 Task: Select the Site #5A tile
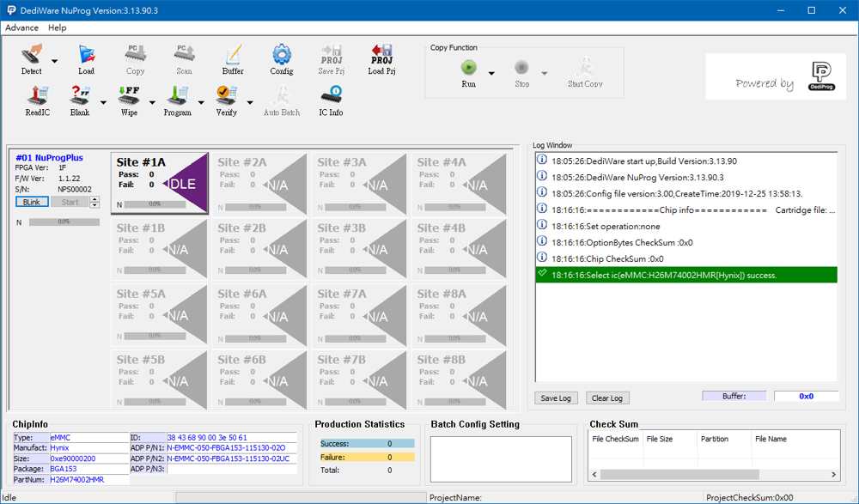(160, 314)
